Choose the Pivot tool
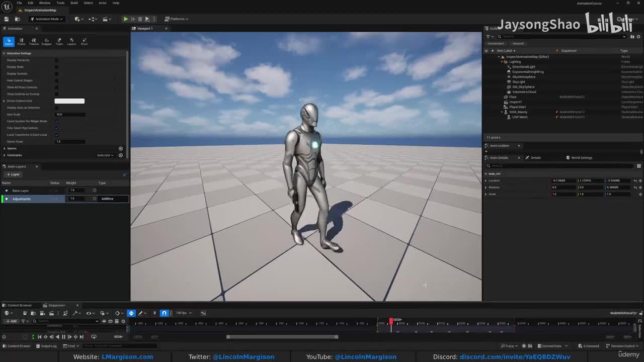Viewport: 644px width, 362px height. point(84,42)
